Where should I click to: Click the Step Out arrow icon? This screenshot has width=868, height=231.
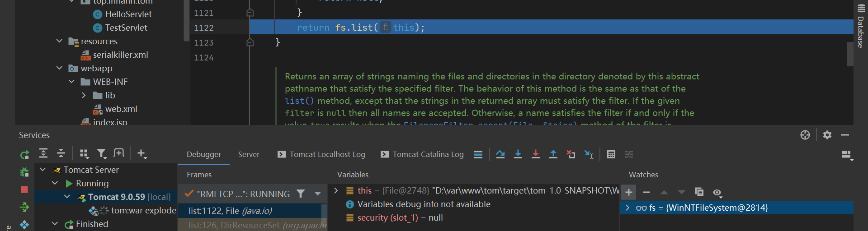tap(553, 154)
